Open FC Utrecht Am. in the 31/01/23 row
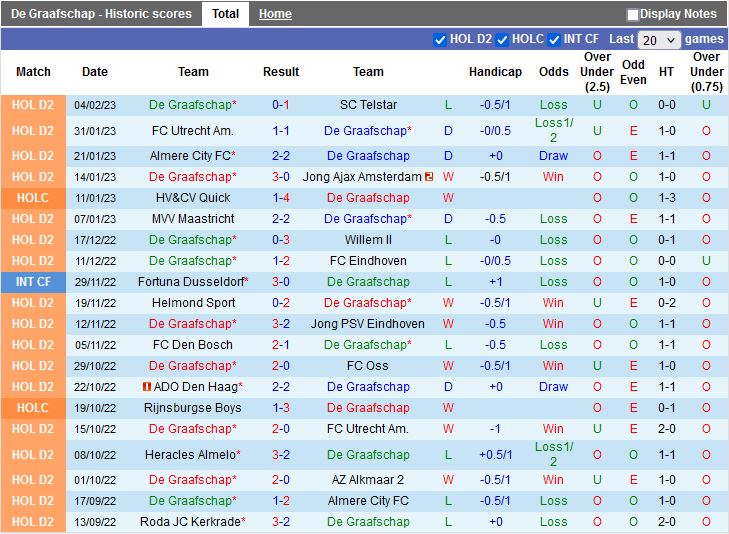The image size is (729, 534). point(192,131)
